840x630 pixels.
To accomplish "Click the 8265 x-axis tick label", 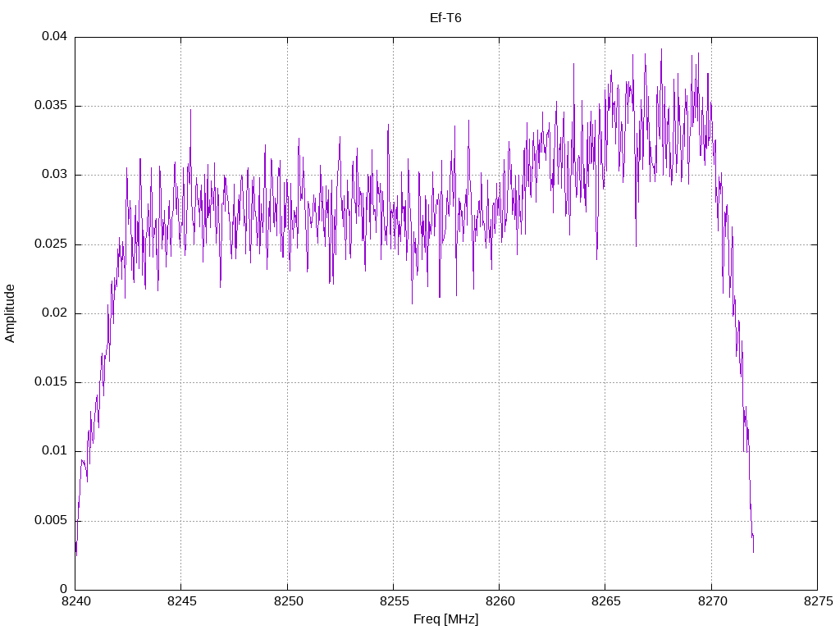I will (606, 601).
